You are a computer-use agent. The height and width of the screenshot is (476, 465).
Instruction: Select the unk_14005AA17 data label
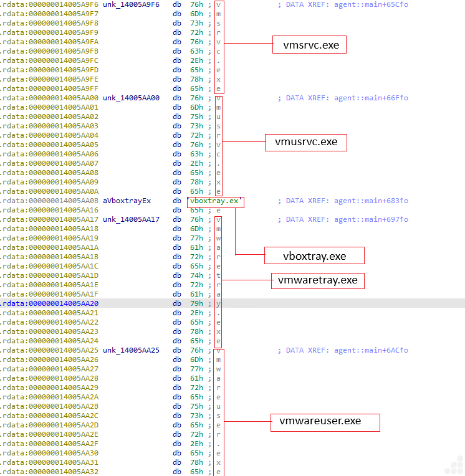(x=131, y=219)
